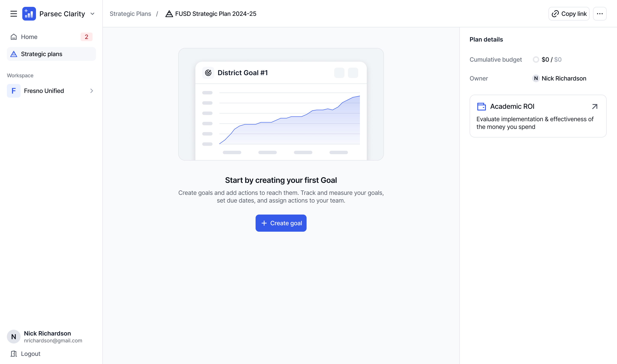Navigate to Strategic Plans breadcrumb

(130, 14)
